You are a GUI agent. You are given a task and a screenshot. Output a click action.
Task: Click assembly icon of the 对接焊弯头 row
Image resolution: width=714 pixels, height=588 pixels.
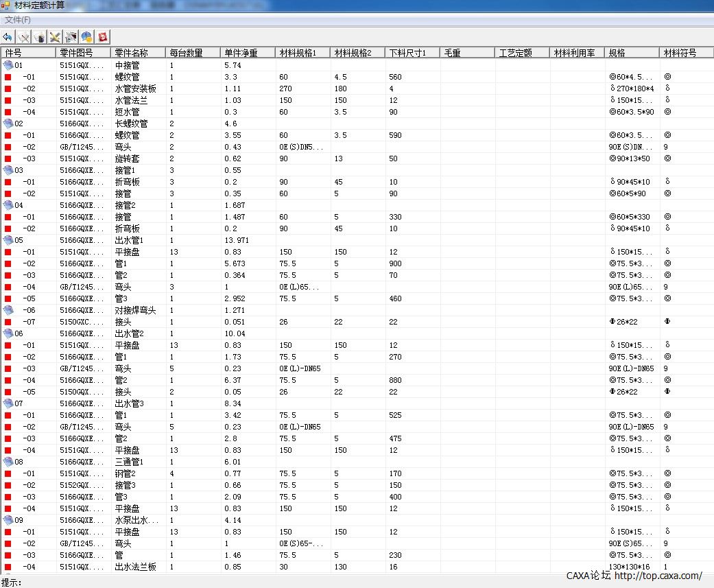tap(8, 310)
